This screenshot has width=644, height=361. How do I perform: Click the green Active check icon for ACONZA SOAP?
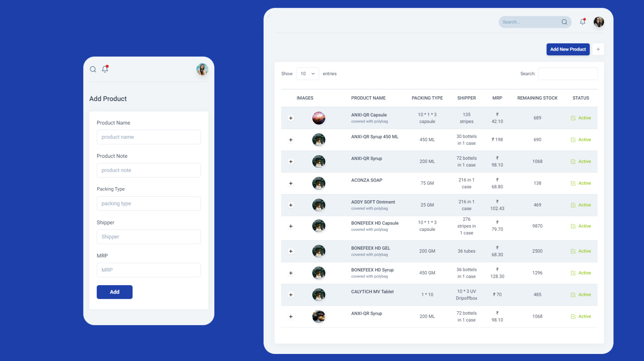click(x=574, y=183)
